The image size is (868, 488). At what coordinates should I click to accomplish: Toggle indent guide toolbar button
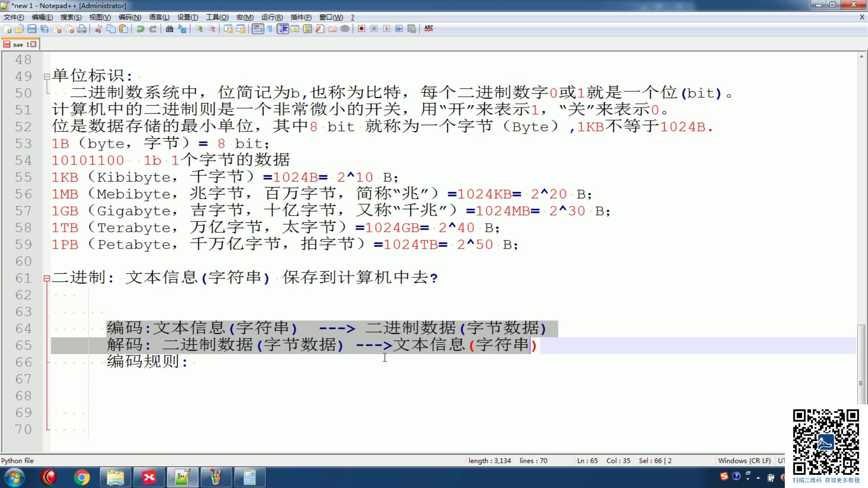point(283,29)
